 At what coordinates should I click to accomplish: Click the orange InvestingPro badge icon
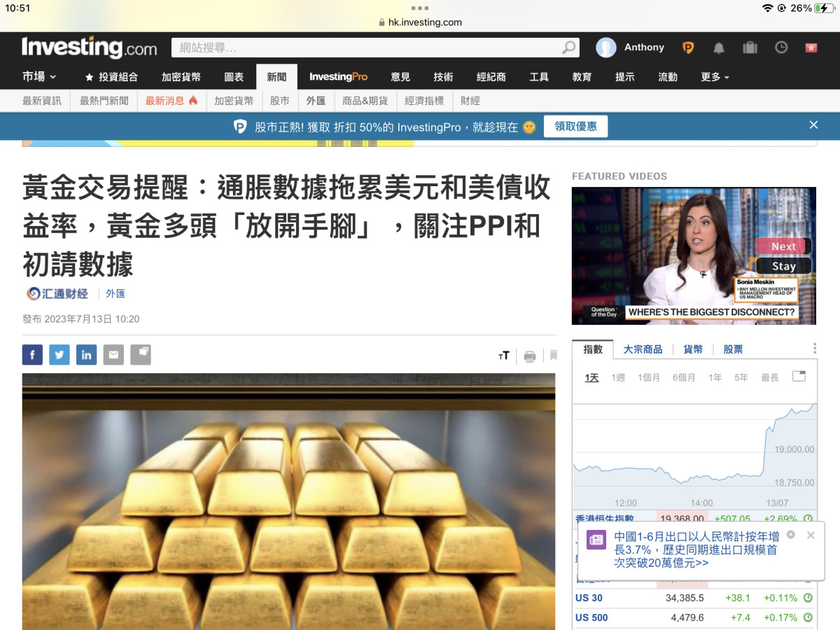tap(688, 48)
